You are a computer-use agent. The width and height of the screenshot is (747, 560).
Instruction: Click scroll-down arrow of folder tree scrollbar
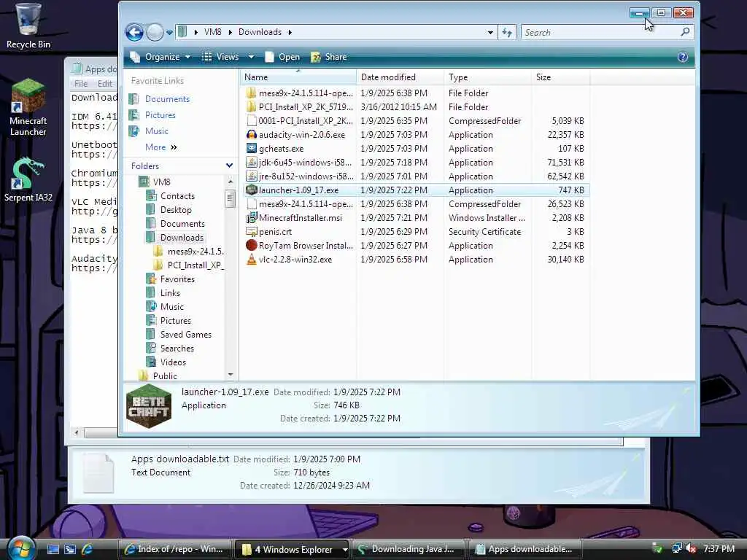pos(231,375)
